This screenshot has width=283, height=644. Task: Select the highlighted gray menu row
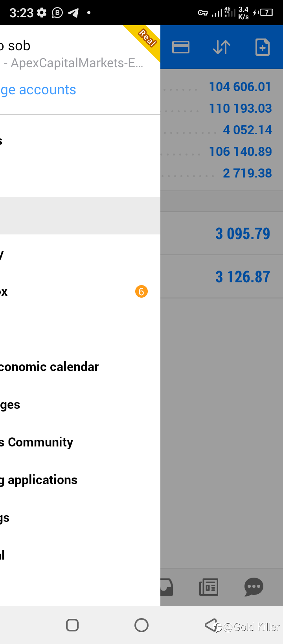[80, 216]
